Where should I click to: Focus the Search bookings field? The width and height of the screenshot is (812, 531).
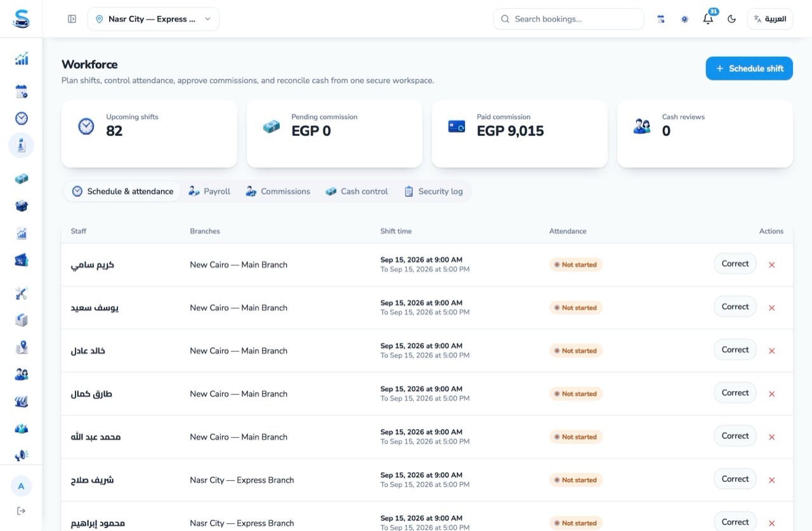[568, 19]
